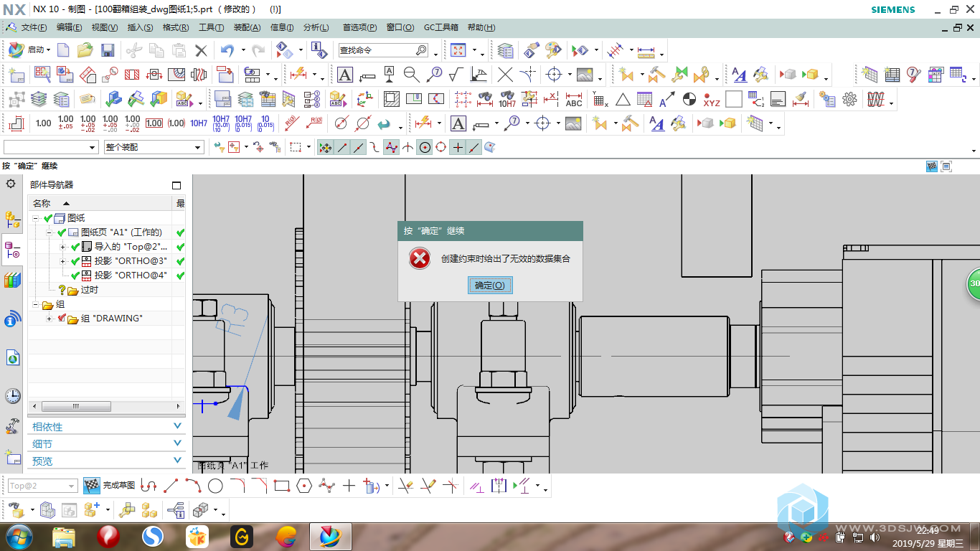Toggle the Enable Snap Point button

click(x=325, y=147)
